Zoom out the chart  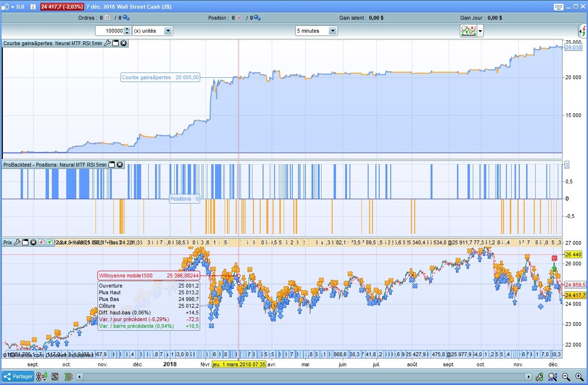click(566, 377)
